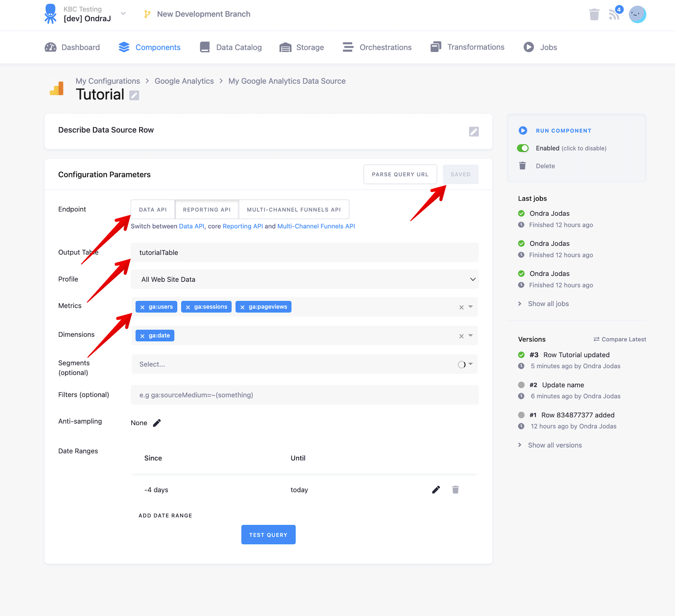Viewport: 675px width, 616px height.
Task: Edit the Tutorial row name
Action: tap(134, 95)
